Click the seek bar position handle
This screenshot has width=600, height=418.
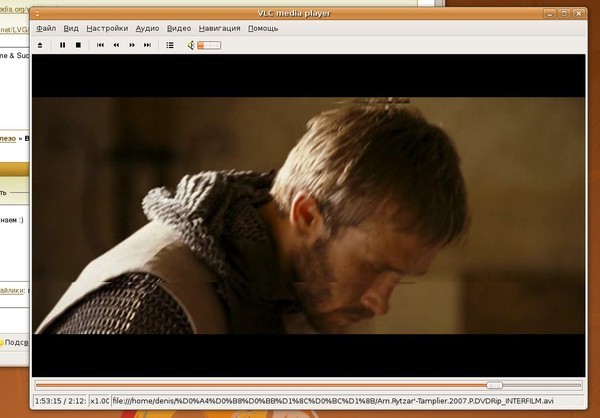(x=494, y=385)
